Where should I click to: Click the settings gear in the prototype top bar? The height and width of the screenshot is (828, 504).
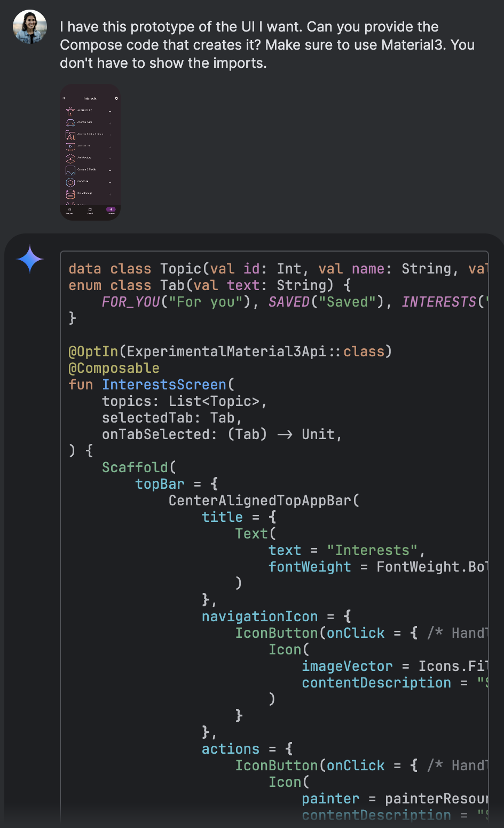[117, 98]
